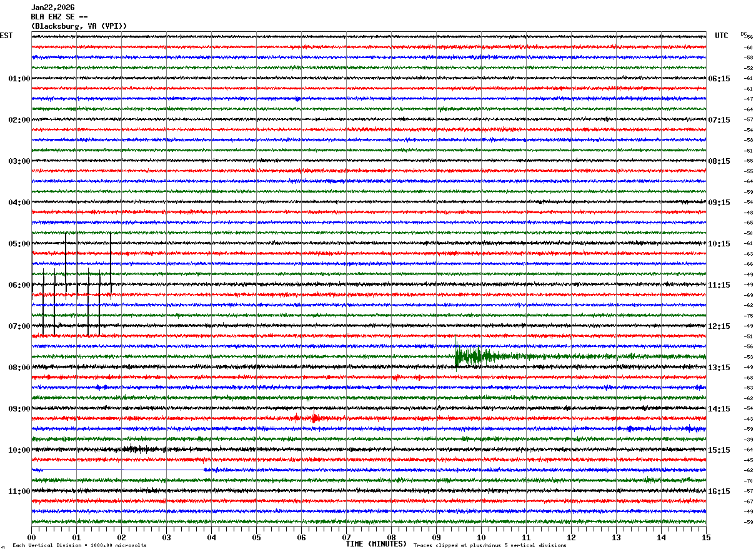Click the "10:15" UTC time label
Image resolution: width=756 pixels, height=554 pixels.
pyautogui.click(x=719, y=244)
